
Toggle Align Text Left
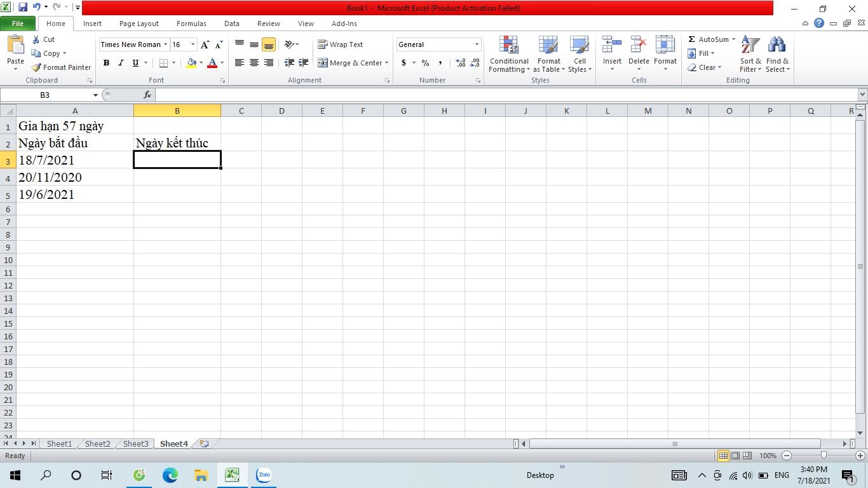pos(240,63)
